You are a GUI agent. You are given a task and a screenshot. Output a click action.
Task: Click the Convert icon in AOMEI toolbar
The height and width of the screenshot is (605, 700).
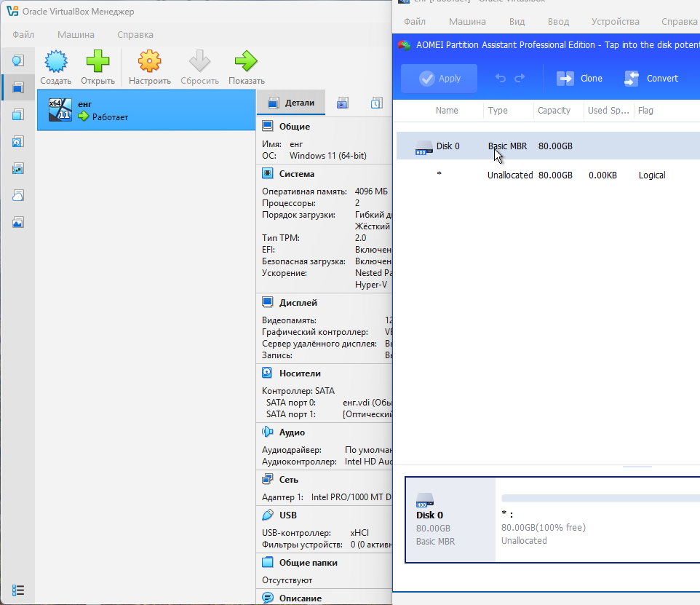point(632,79)
